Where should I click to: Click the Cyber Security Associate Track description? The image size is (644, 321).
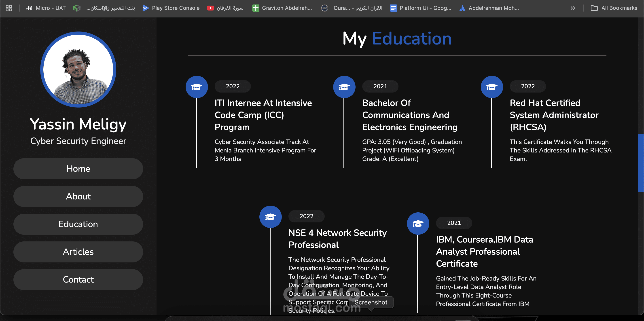tap(265, 150)
